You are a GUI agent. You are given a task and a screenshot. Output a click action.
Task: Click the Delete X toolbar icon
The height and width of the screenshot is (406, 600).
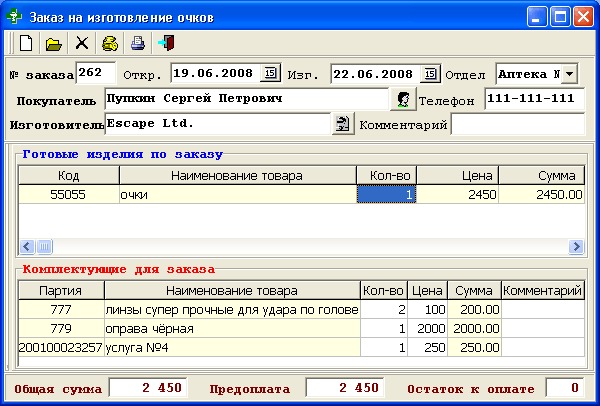click(82, 43)
